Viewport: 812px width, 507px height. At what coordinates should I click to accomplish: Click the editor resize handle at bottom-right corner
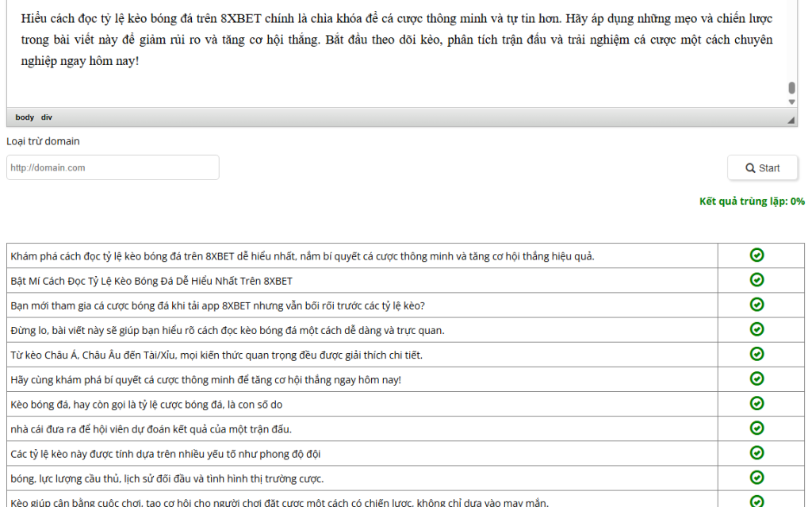[x=791, y=119]
